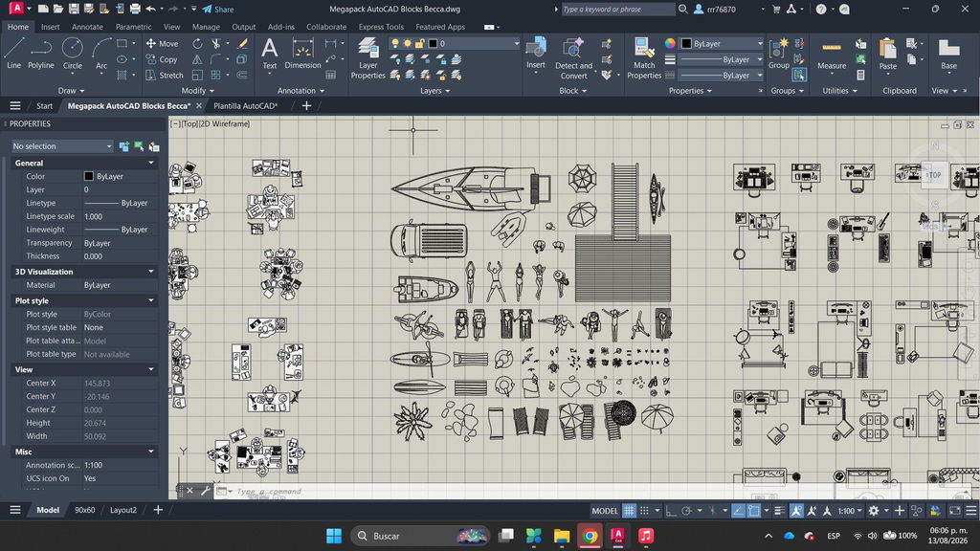Viewport: 980px width, 551px height.
Task: Click the keyword search input field
Action: pos(617,10)
